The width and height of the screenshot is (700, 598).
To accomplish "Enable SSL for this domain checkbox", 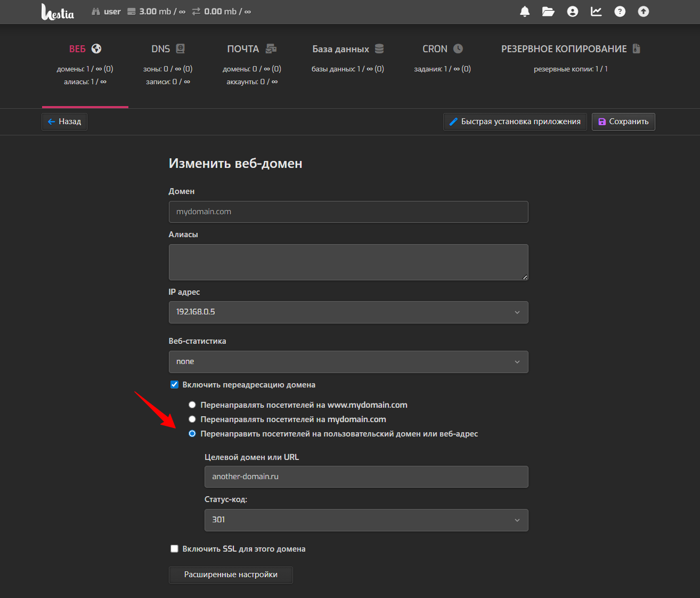I will (x=174, y=548).
